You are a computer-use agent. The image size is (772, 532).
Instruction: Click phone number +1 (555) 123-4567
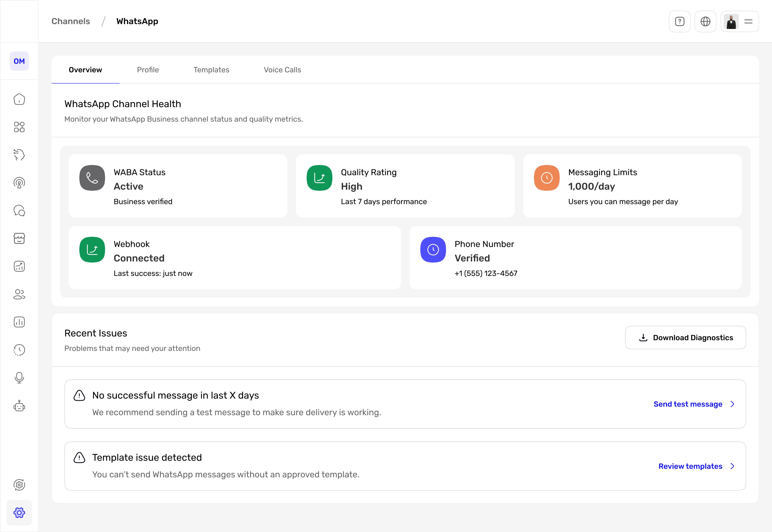pos(486,273)
